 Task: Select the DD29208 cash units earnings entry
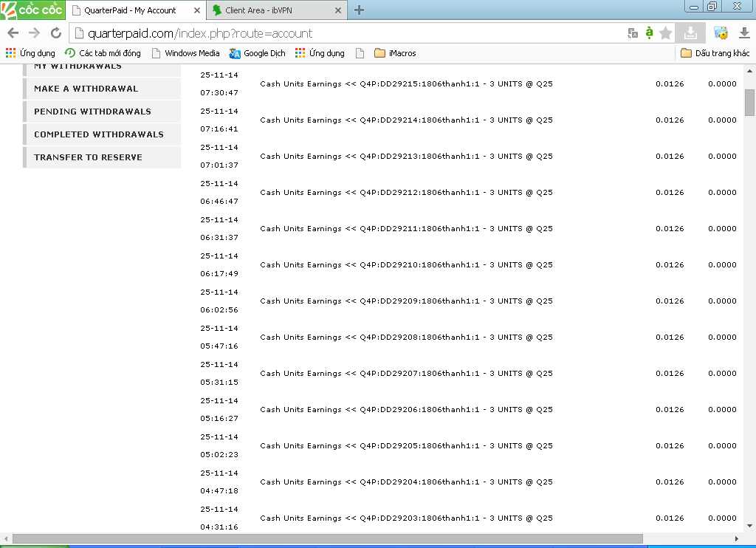(x=406, y=338)
